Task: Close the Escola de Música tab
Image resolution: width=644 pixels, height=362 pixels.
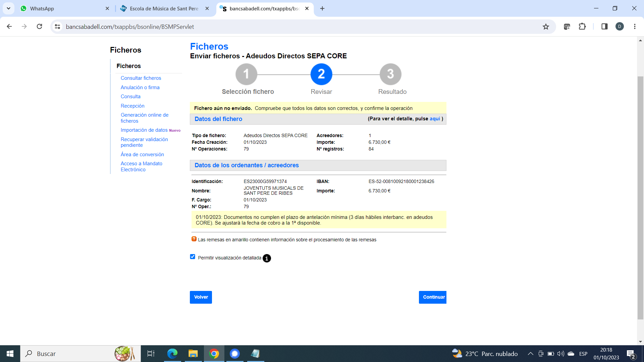Action: [207, 8]
